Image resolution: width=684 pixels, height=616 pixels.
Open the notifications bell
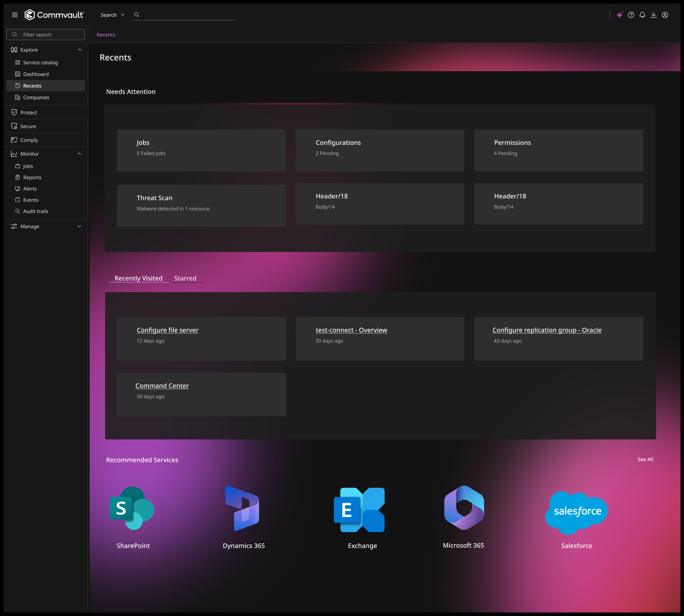(x=642, y=15)
